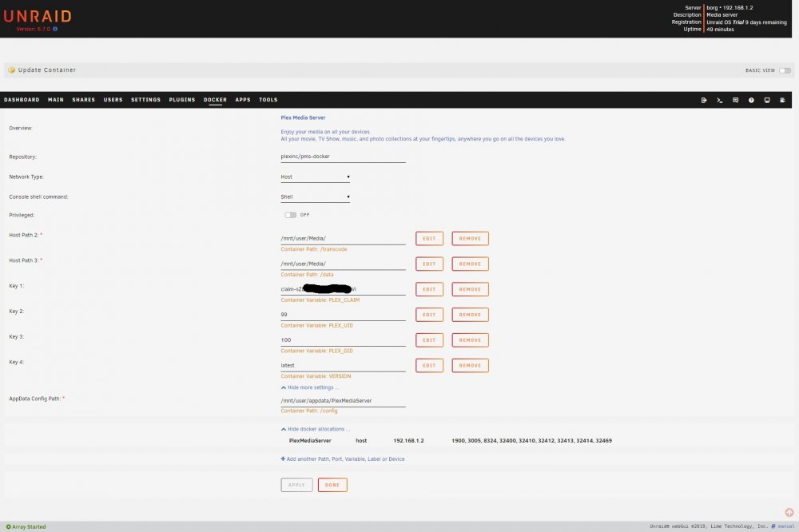Open the Plugins tab
Screen dimensions: 799x532
(x=182, y=100)
